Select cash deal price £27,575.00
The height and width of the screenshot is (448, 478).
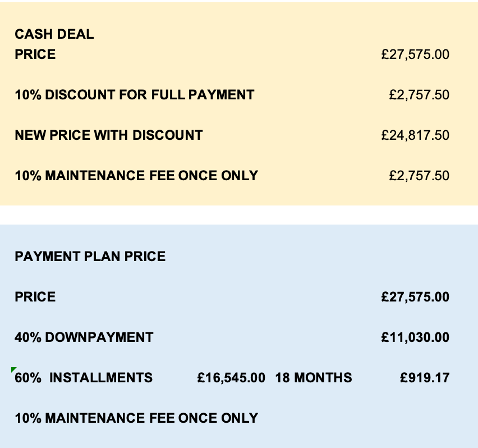415,54
